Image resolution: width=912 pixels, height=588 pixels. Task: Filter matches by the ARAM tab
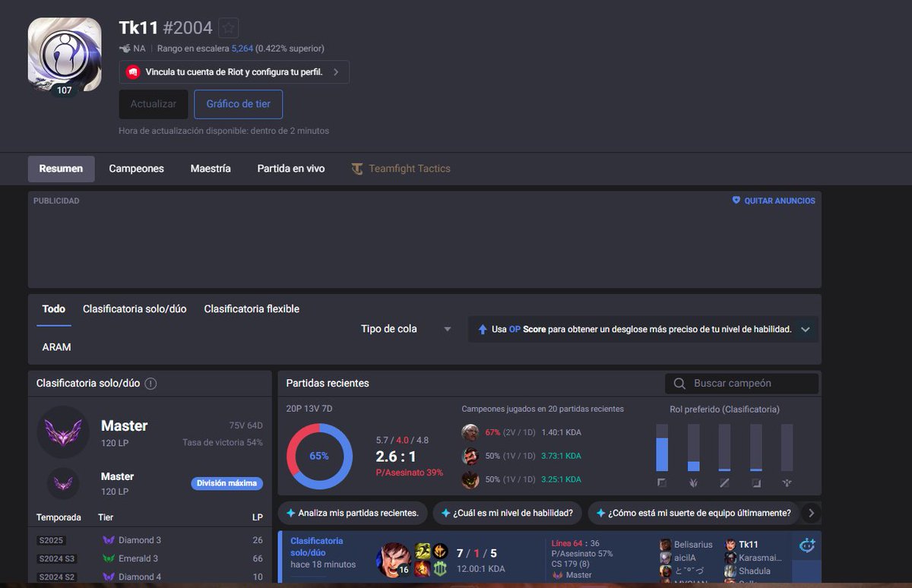56,347
